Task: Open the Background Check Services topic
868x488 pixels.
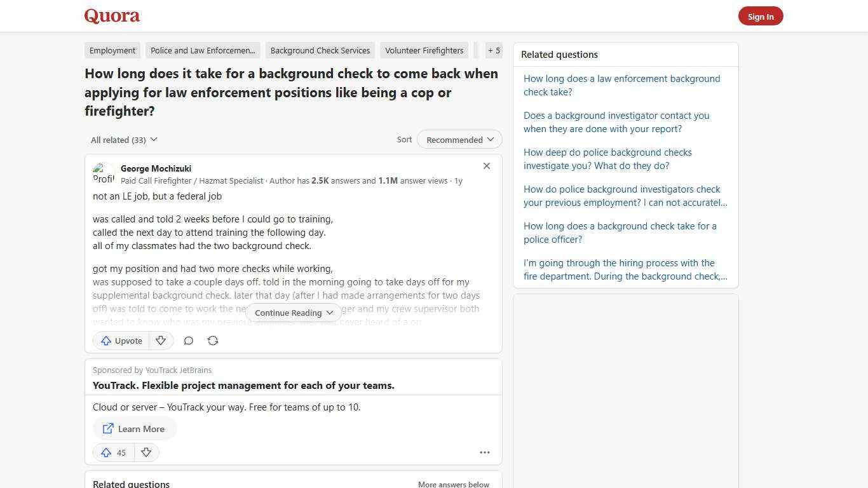Action: (x=320, y=50)
